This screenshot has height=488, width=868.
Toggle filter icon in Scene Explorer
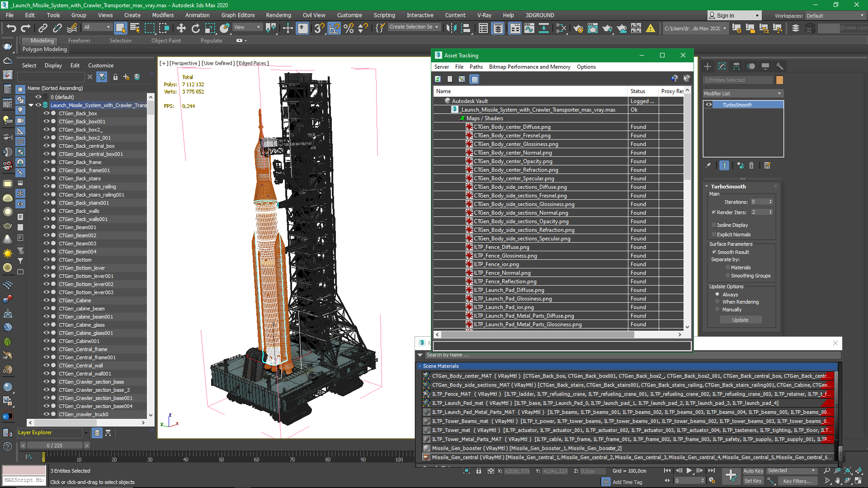pos(102,77)
